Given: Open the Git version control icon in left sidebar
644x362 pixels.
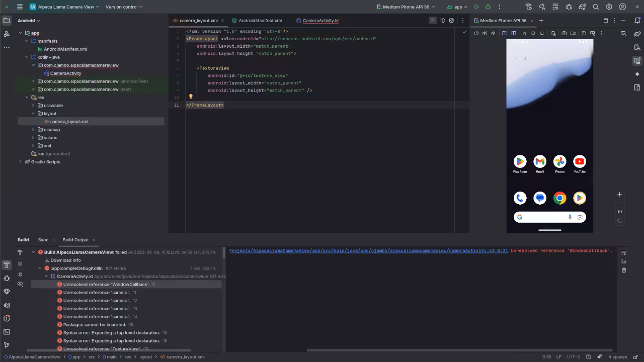Looking at the screenshot, I should (7, 345).
